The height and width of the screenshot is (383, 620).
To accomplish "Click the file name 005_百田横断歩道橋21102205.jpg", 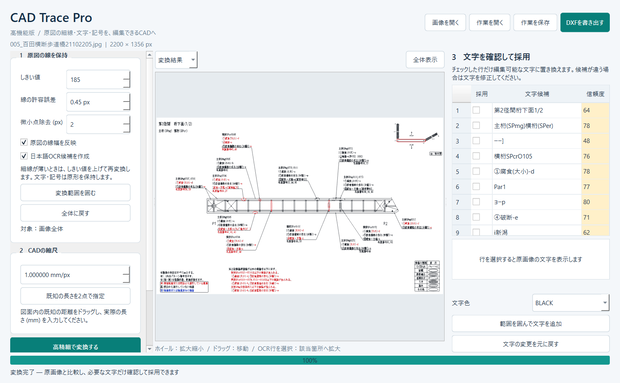I will point(56,44).
